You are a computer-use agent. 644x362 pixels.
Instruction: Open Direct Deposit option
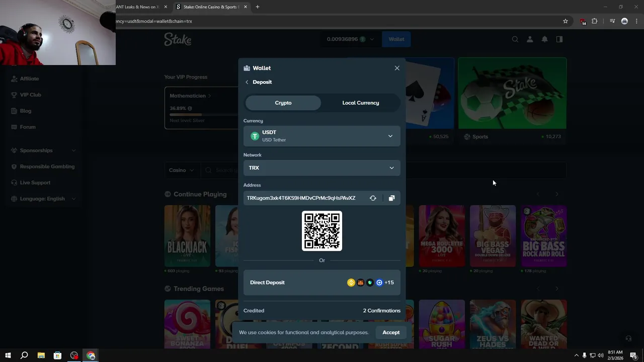pos(322,283)
